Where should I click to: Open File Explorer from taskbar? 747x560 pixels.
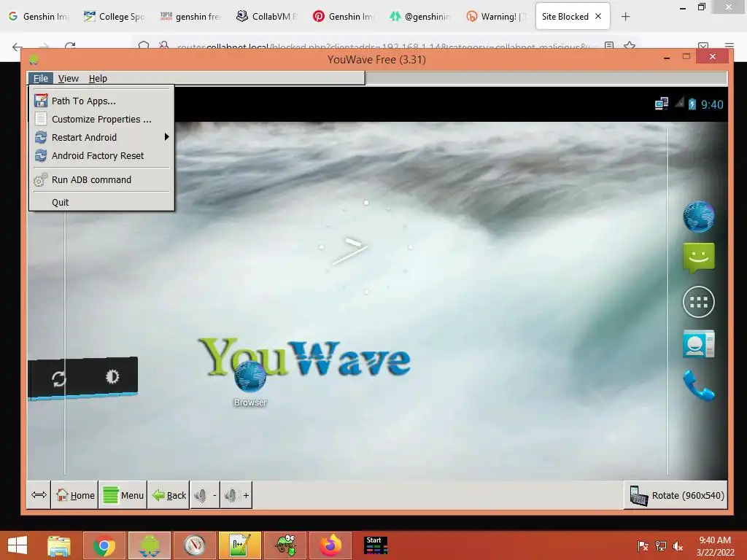click(x=59, y=545)
